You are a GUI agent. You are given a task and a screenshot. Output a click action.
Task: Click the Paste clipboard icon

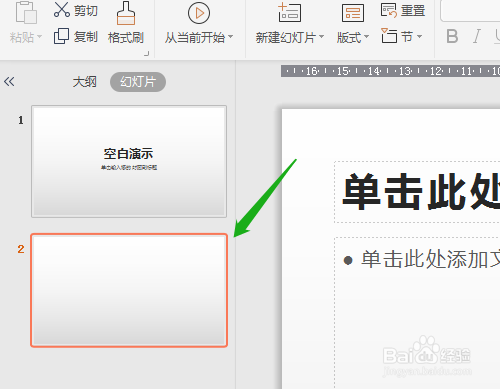click(26, 13)
